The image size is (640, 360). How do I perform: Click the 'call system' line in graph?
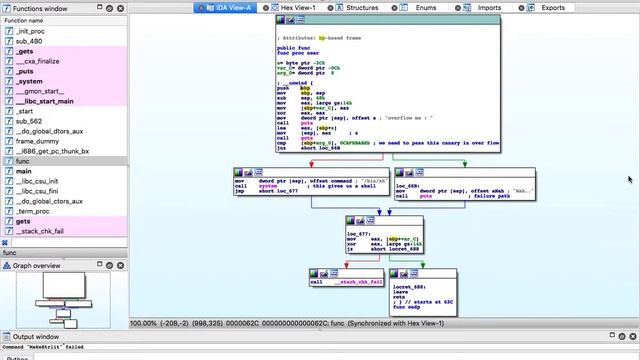[256, 186]
